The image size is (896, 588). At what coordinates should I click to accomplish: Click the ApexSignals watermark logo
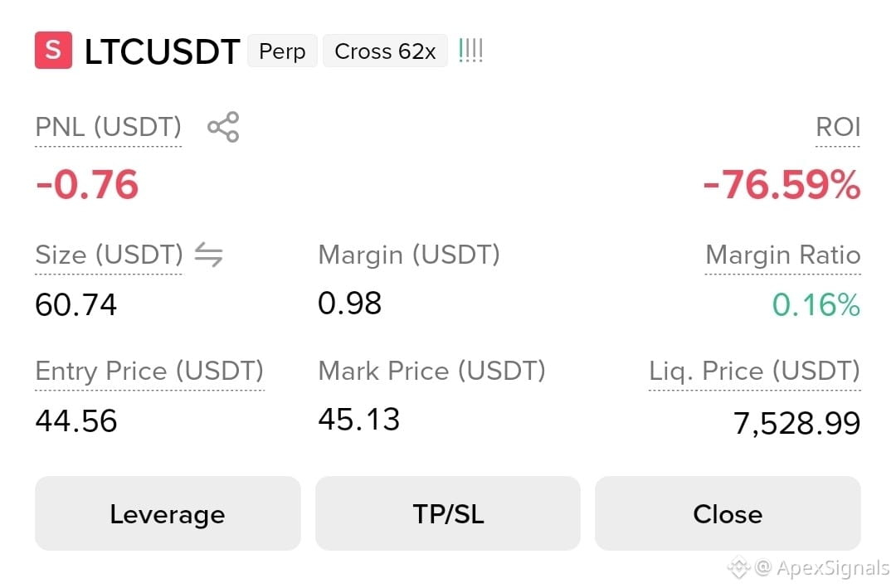click(x=738, y=567)
